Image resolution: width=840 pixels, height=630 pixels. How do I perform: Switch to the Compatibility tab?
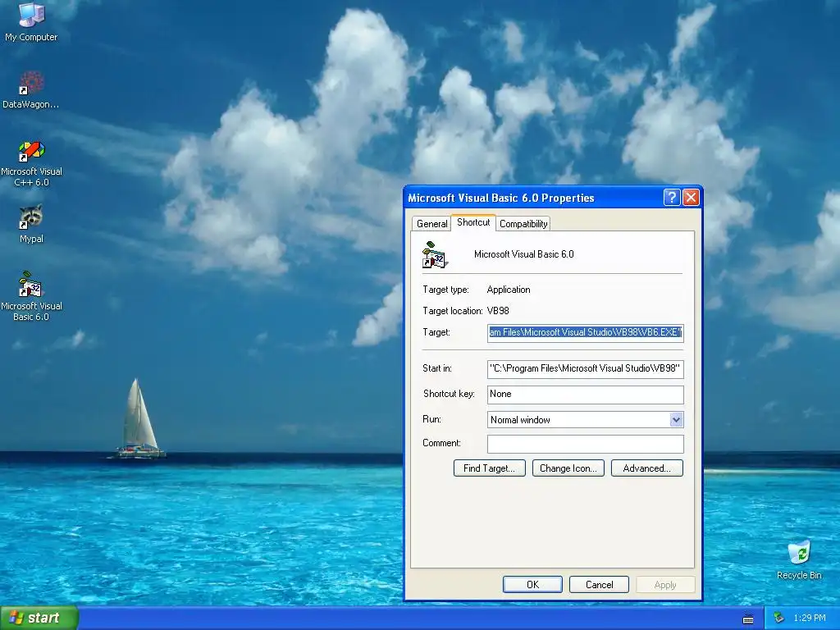[523, 224]
